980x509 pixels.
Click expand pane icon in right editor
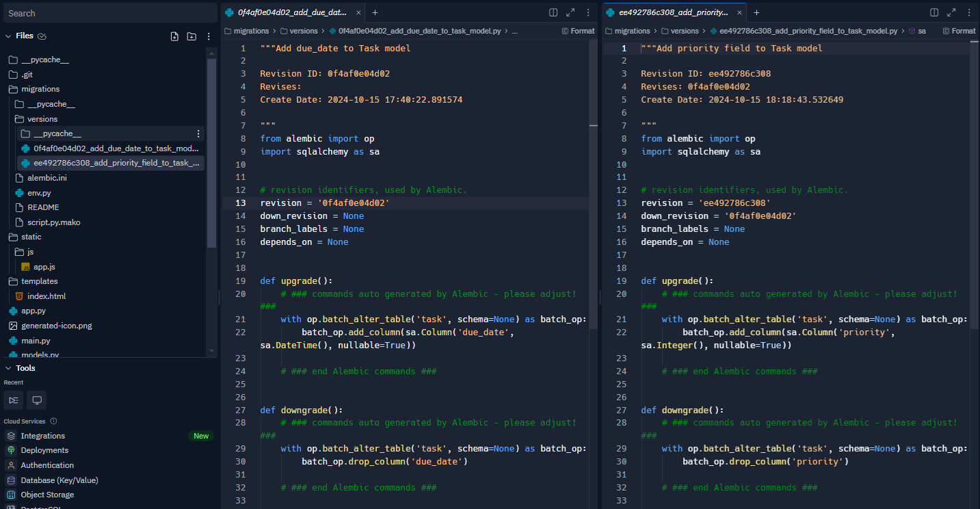coord(951,12)
